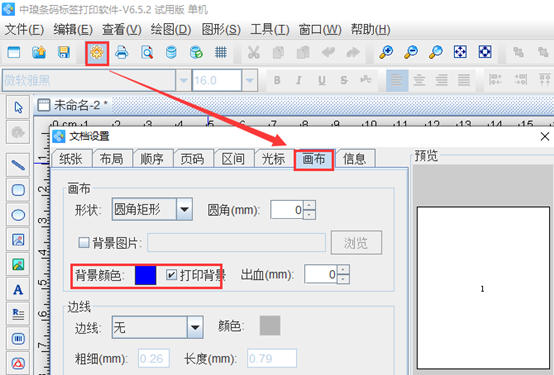Select the line drawing tool
Image resolution: width=554 pixels, height=375 pixels.
click(x=18, y=165)
